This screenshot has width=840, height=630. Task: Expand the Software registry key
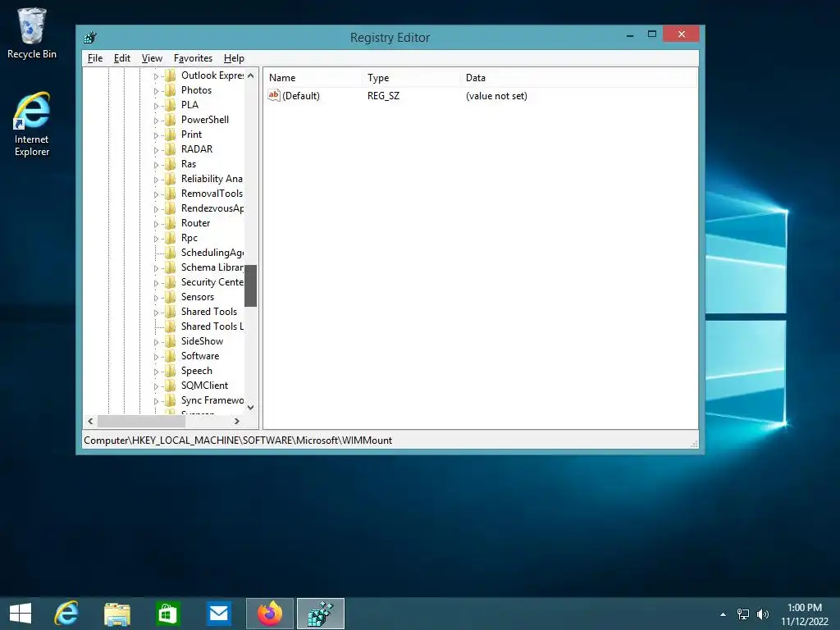coord(157,357)
